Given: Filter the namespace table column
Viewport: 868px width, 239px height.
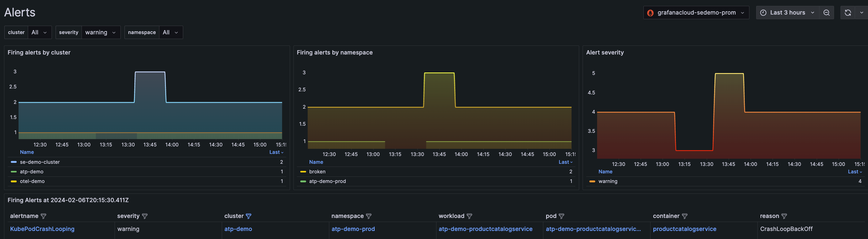Looking at the screenshot, I should (369, 216).
